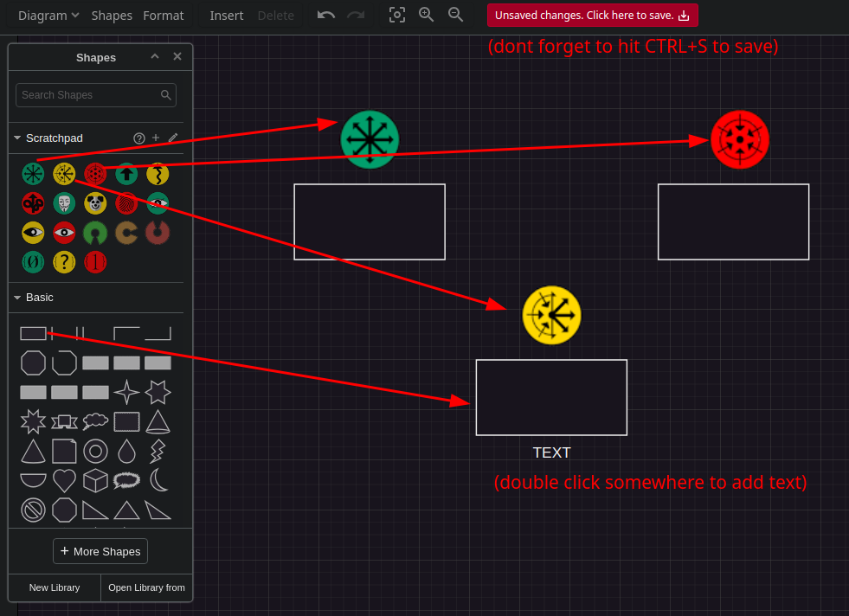Click New Library button

click(x=55, y=587)
